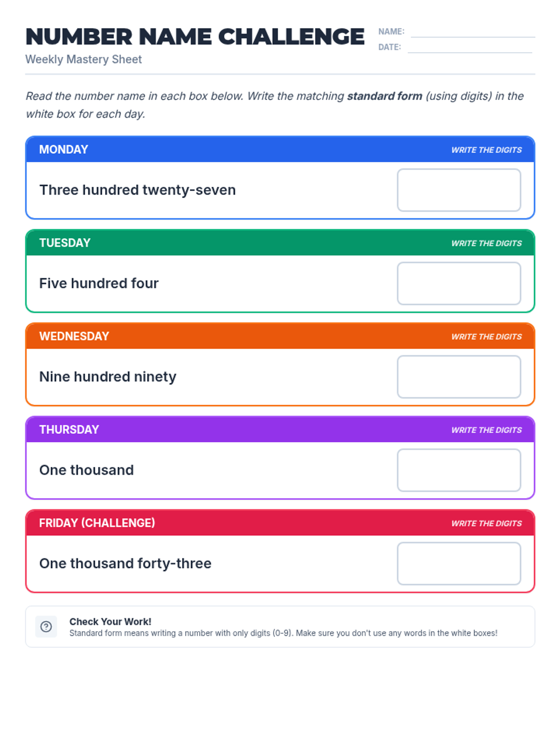The width and height of the screenshot is (560, 747).
Task: Click the Friday challenge answer box
Action: pyautogui.click(x=459, y=564)
